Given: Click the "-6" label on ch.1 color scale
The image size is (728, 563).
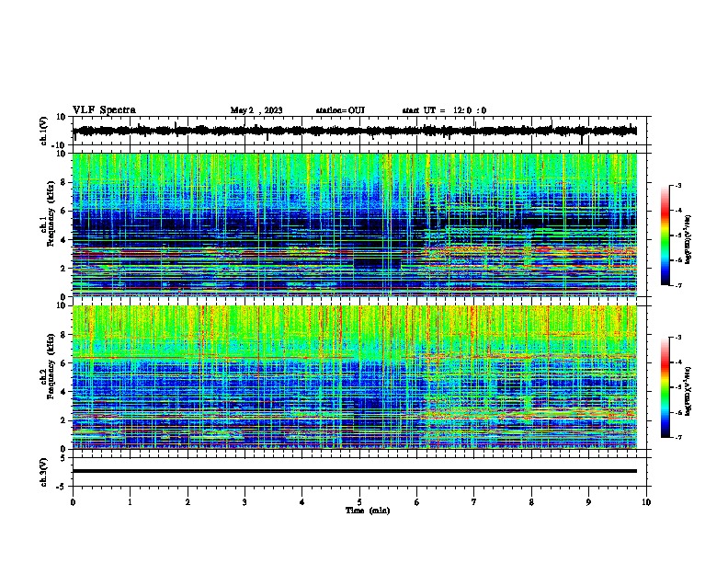Looking at the screenshot, I should coord(677,260).
